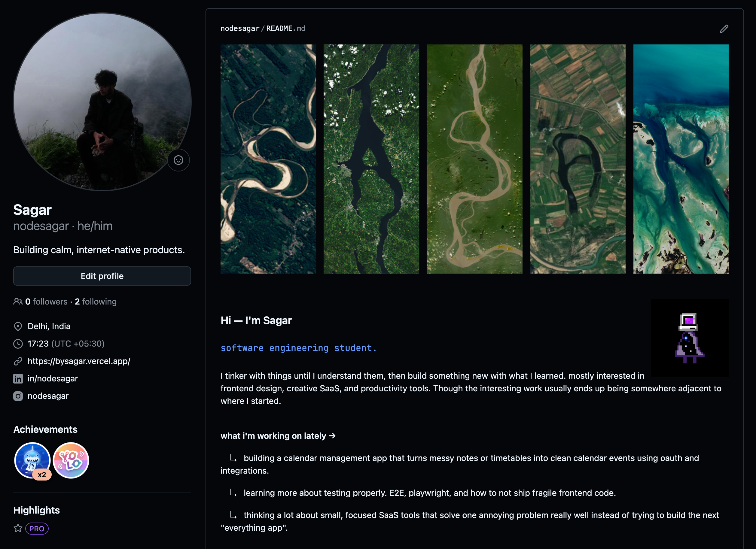This screenshot has height=549, width=756.
Task: Open the in/nodesagar LinkedIn link
Action: pyautogui.click(x=53, y=378)
